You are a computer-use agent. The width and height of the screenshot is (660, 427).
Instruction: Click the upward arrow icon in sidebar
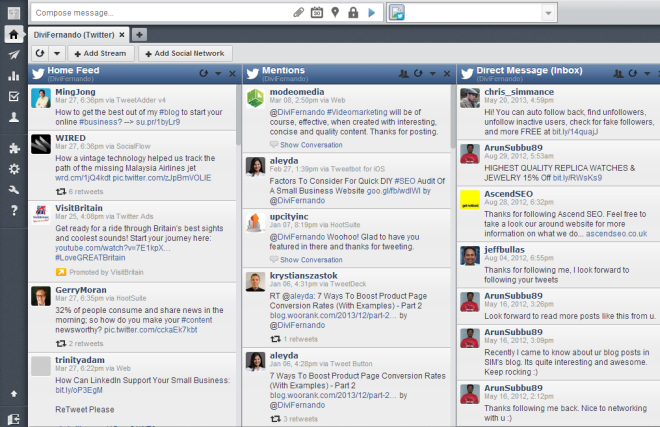pos(14,394)
